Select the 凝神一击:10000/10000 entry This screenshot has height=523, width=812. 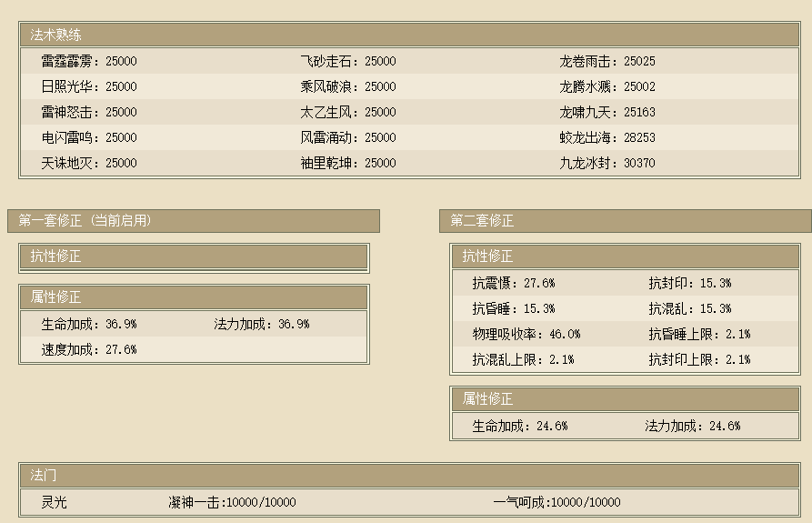[232, 502]
